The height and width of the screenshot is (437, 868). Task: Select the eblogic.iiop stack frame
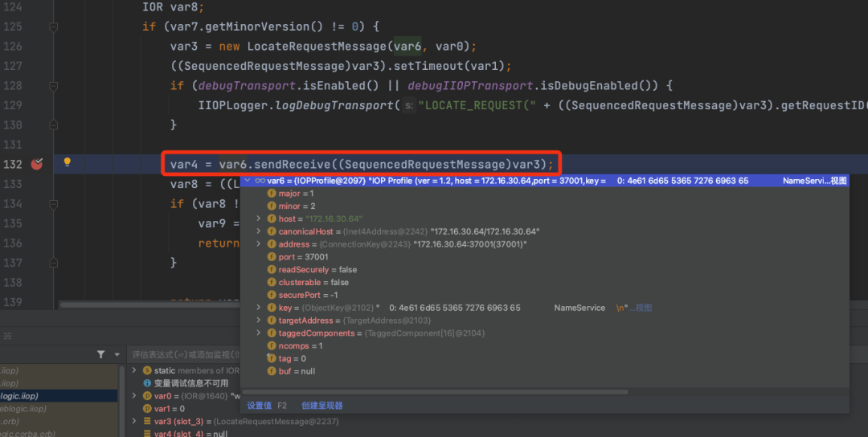tap(59, 408)
